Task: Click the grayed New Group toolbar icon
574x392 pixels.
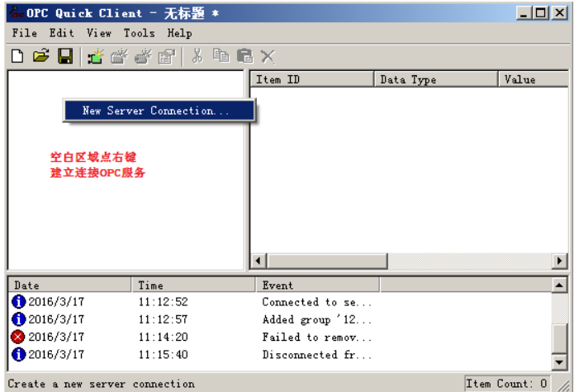Action: point(119,57)
